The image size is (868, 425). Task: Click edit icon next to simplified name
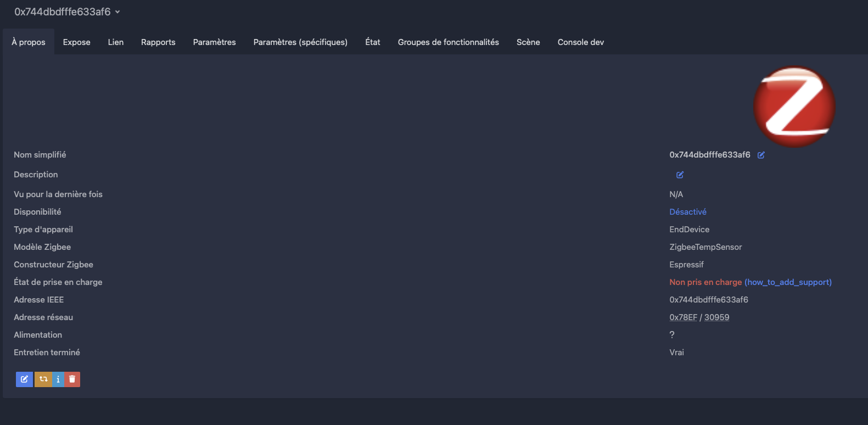tap(761, 155)
